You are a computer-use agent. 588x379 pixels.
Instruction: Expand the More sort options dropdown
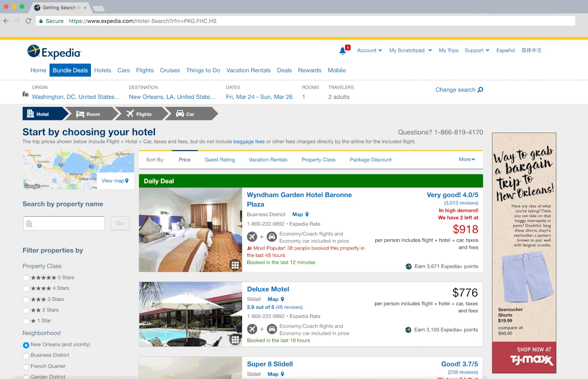[x=467, y=159]
